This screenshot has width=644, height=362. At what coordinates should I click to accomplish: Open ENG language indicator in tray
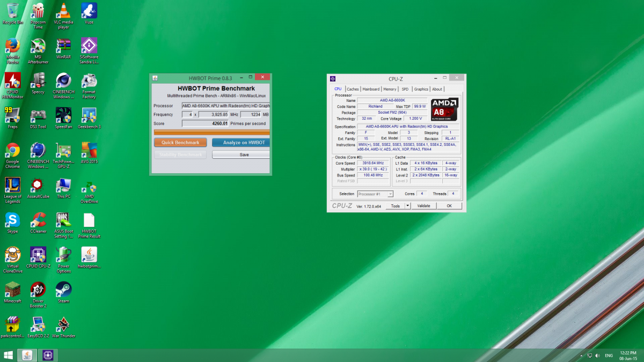[609, 356]
